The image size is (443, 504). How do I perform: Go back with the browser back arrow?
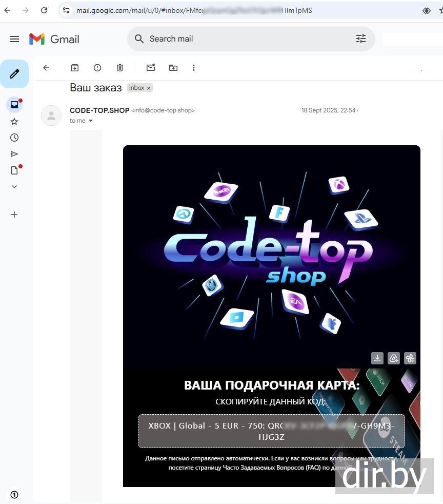pyautogui.click(x=7, y=10)
